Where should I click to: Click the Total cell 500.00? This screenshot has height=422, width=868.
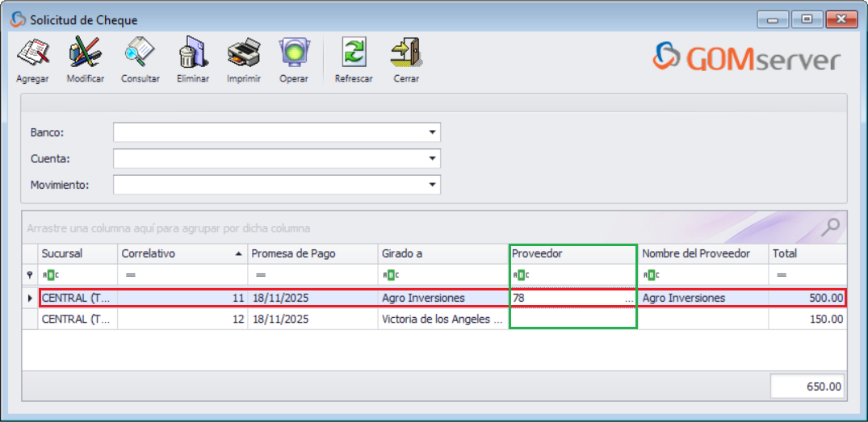(x=807, y=299)
